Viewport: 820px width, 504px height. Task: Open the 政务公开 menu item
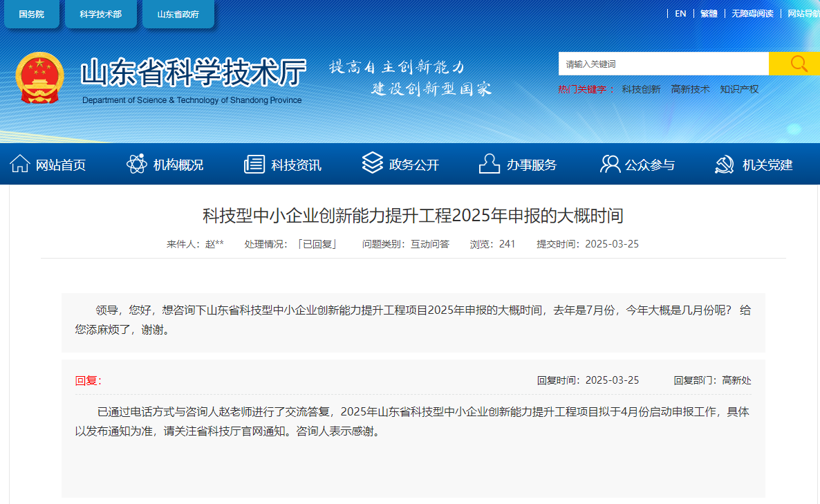[413, 165]
